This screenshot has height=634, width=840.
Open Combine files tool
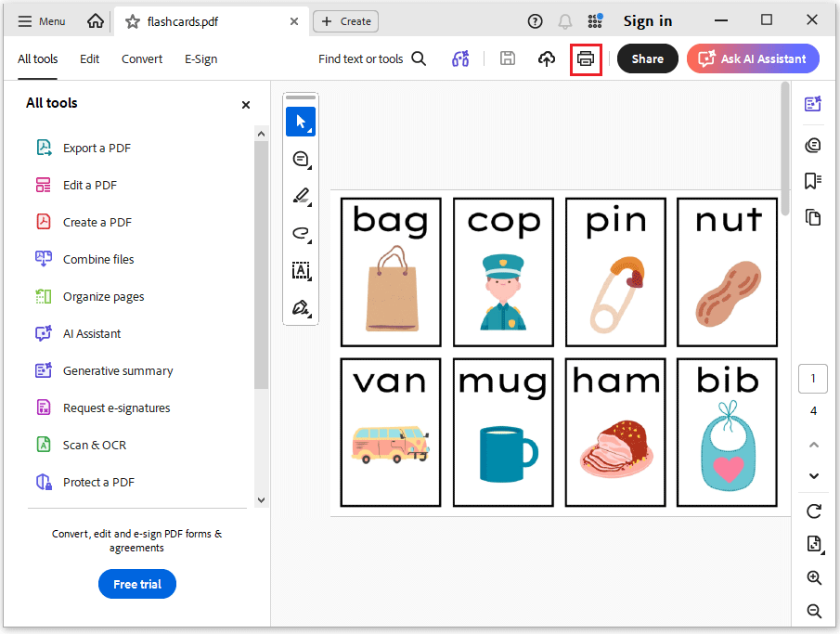tap(85, 259)
